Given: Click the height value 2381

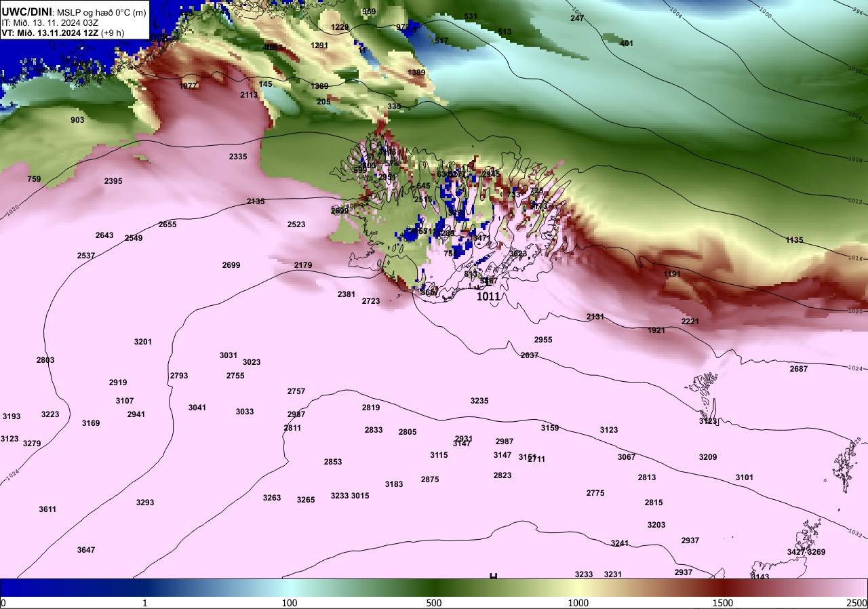Looking at the screenshot, I should [347, 294].
